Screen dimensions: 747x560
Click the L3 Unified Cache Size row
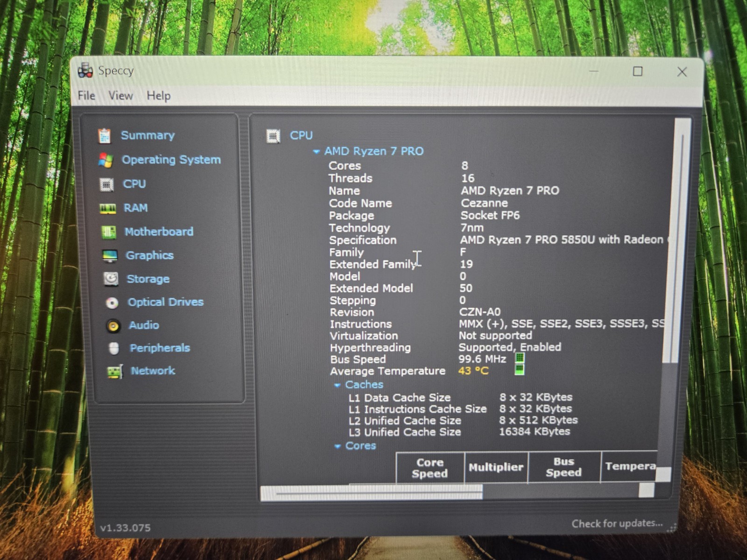(x=459, y=432)
